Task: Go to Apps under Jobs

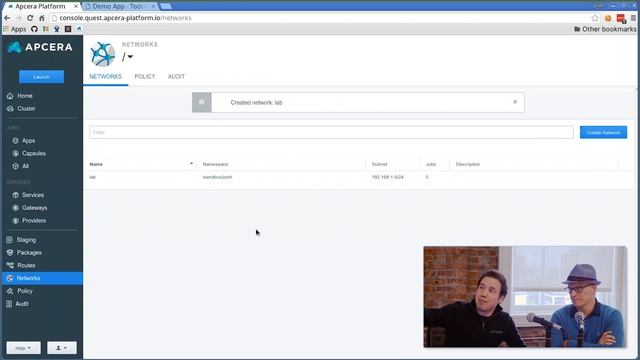Action: (29, 140)
